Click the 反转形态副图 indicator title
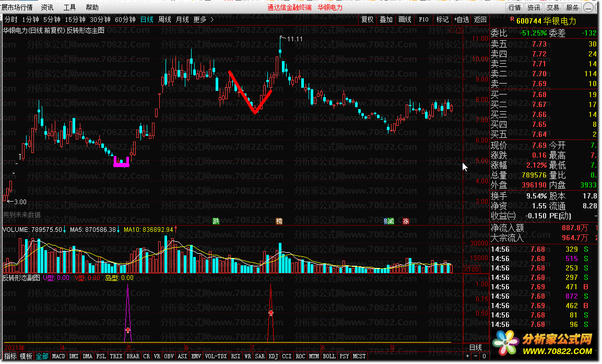This screenshot has height=364, width=602. pyautogui.click(x=21, y=278)
